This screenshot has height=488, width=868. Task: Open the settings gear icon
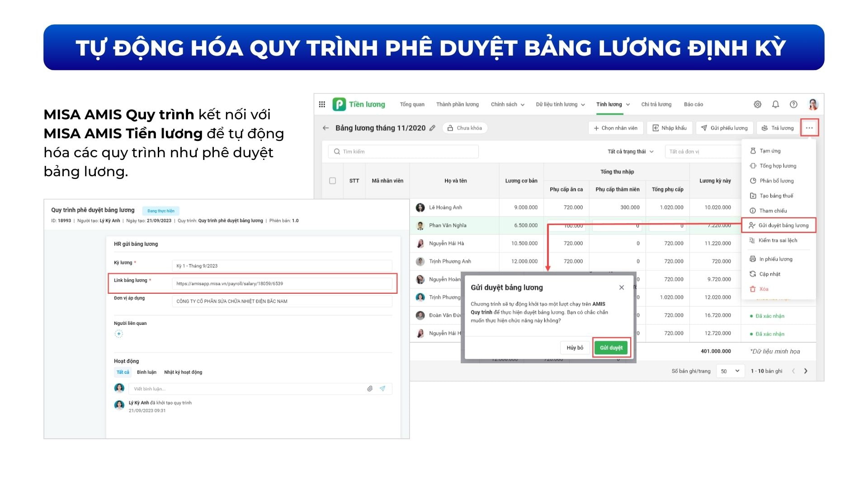point(758,104)
